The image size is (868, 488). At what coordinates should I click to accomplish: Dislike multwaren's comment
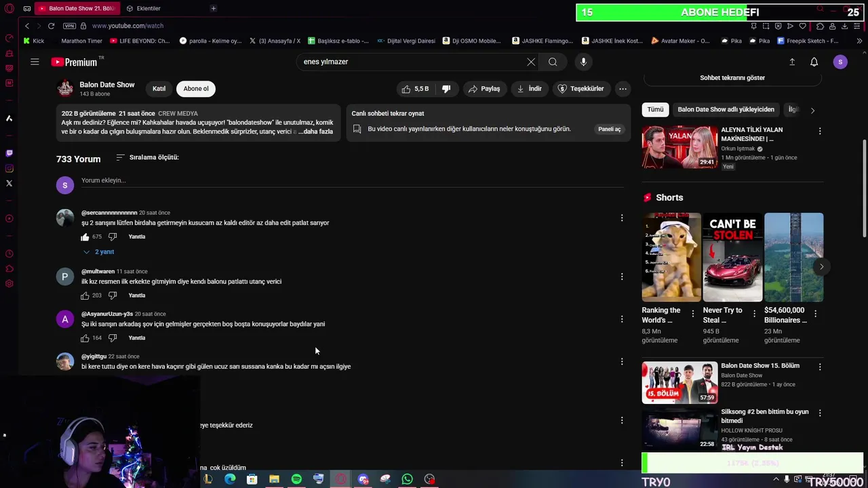(113, 296)
